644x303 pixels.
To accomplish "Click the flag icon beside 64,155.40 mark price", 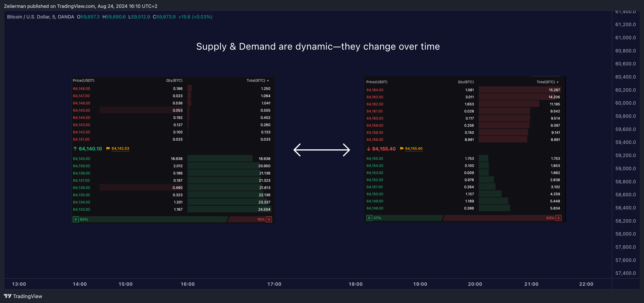I will pyautogui.click(x=402, y=149).
